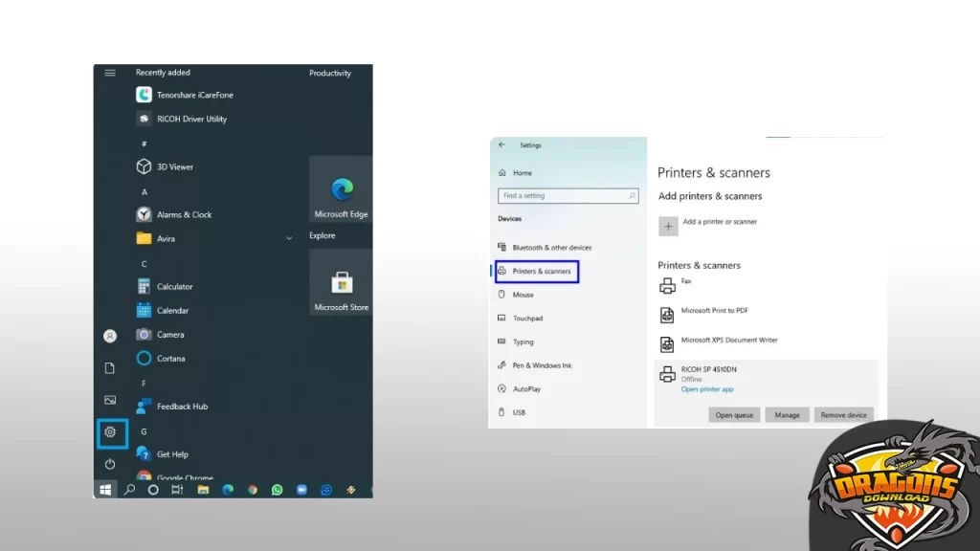The width and height of the screenshot is (980, 551).
Task: Click the Remove device button
Action: 843,414
